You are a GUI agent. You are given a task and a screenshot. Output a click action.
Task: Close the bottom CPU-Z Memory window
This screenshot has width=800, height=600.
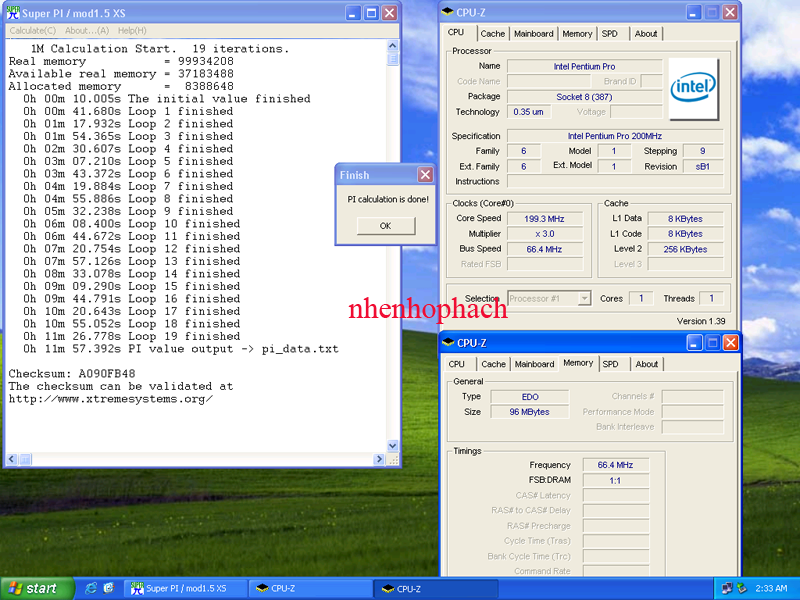(x=731, y=343)
